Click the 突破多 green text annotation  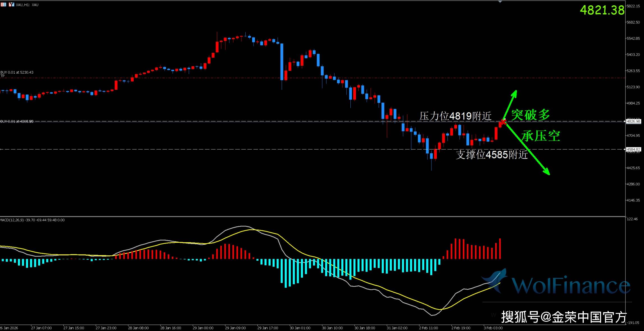coord(530,115)
